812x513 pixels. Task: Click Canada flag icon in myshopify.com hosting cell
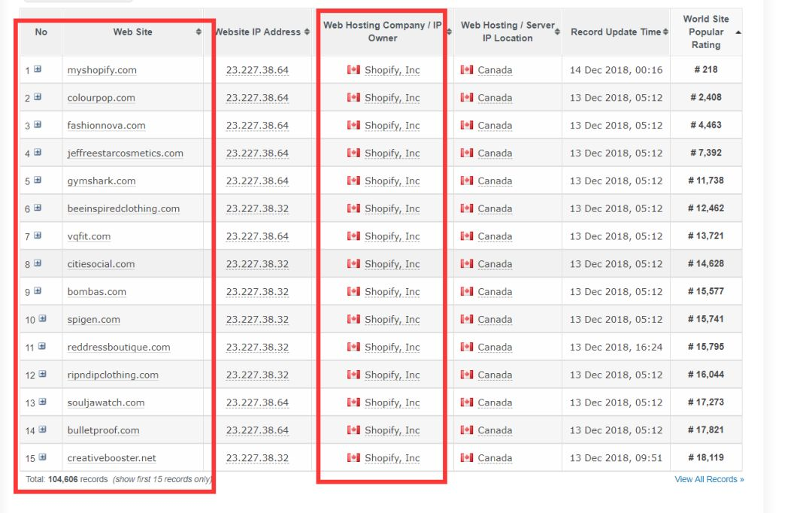tap(353, 70)
